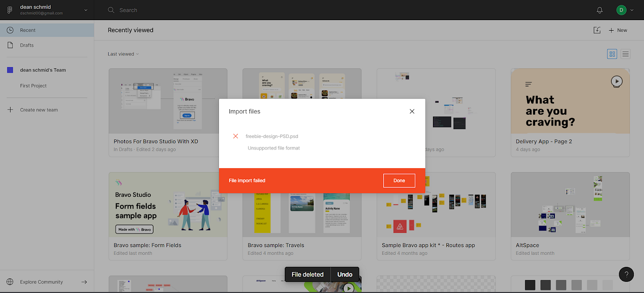Expand the dean schmid account dropdown
Screen dimensions: 644x293
86,10
